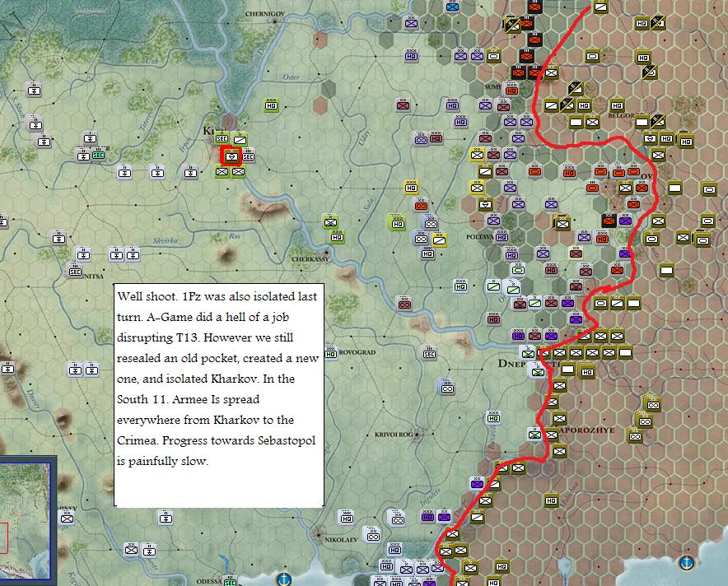The width and height of the screenshot is (728, 586).
Task: Click the rail repair counter northwest of Odessa
Action: [x=149, y=551]
